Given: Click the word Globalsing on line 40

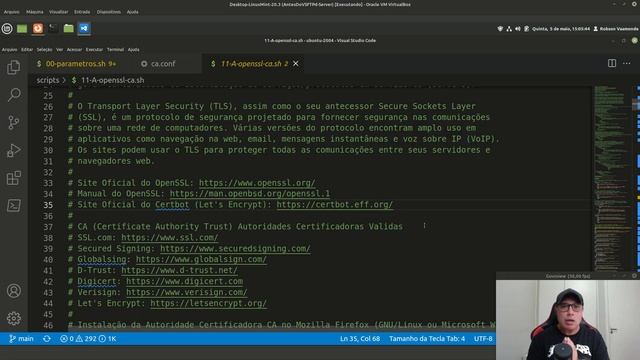Looking at the screenshot, I should [x=102, y=259].
